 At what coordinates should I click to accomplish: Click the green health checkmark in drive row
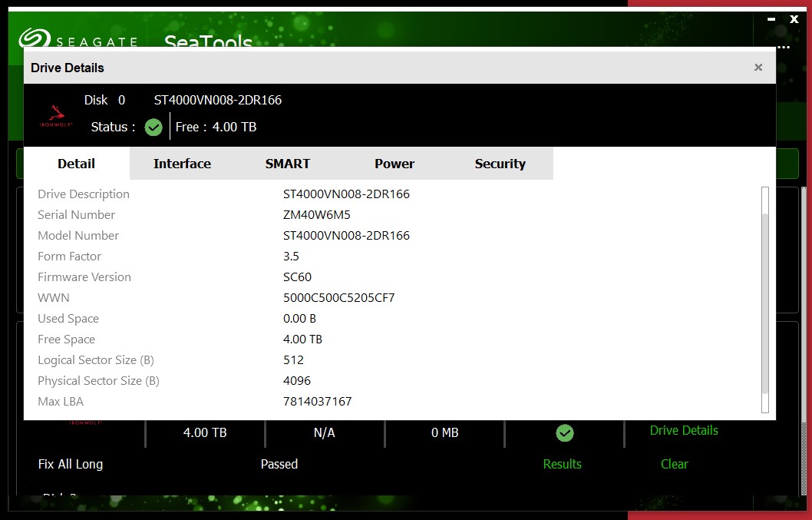coord(565,433)
